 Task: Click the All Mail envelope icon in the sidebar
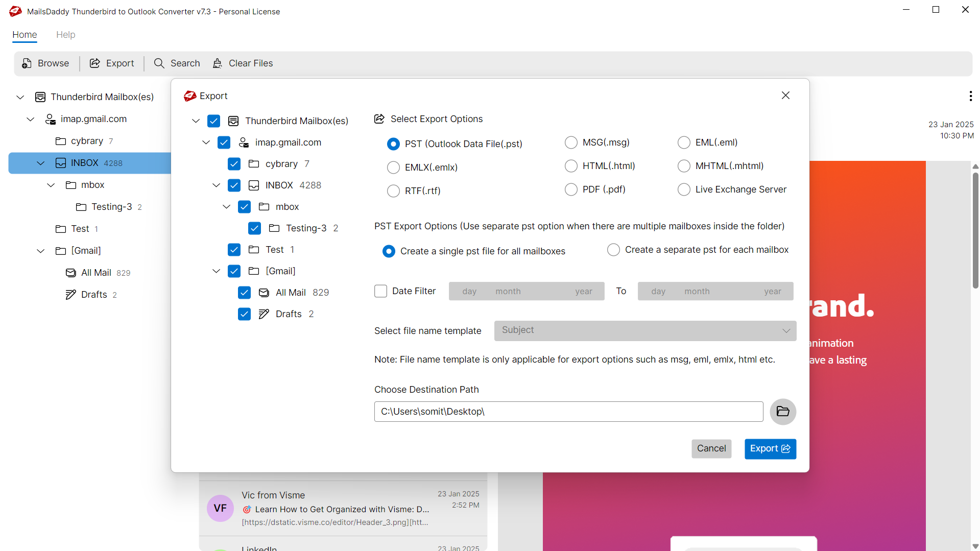(x=71, y=273)
